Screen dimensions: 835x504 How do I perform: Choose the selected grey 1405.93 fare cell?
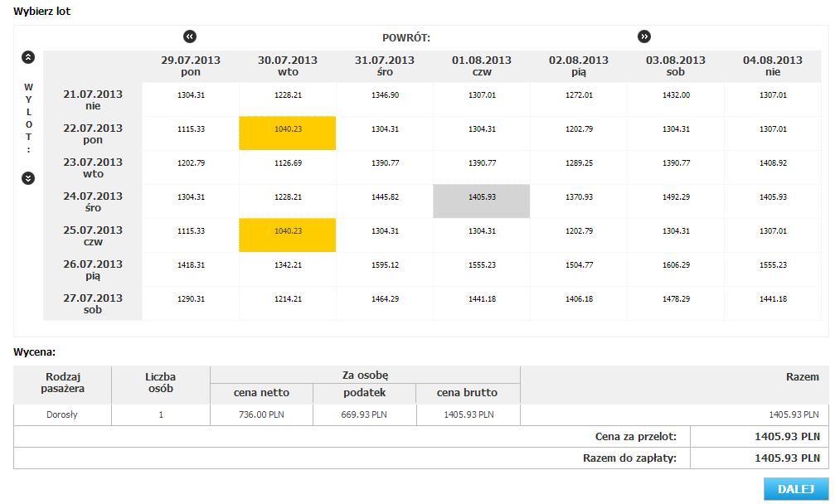pyautogui.click(x=482, y=201)
